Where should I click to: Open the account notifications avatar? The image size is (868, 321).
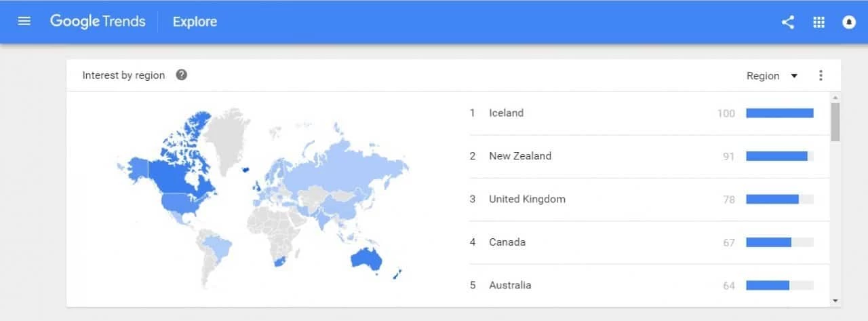click(849, 22)
